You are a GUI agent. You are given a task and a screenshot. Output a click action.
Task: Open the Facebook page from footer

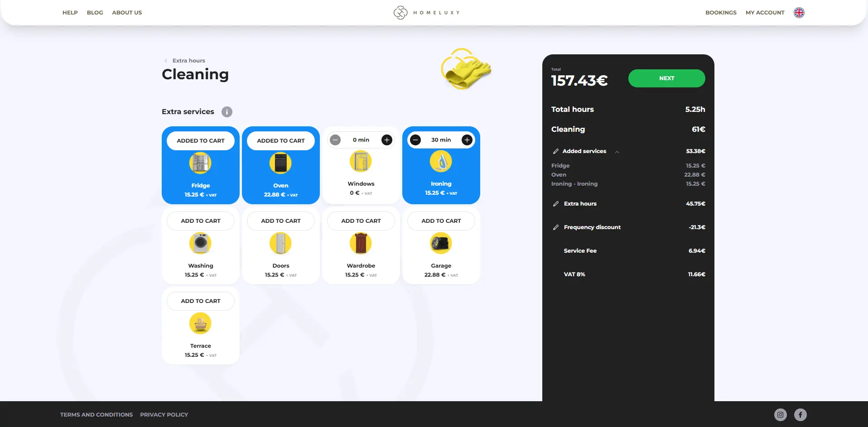(x=800, y=414)
